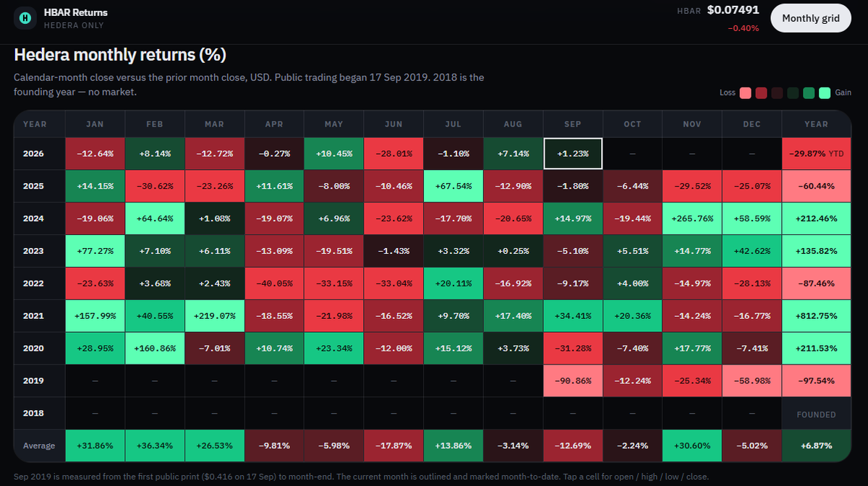Select the current month cell +1.23%
Viewport: 868px width, 486px height.
point(573,153)
